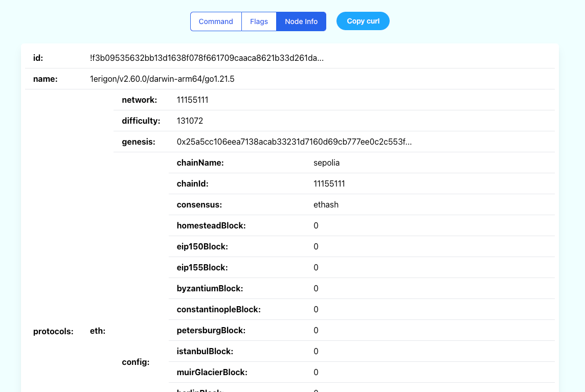The height and width of the screenshot is (392, 585).
Task: Click the chainId field label
Action: coord(192,184)
